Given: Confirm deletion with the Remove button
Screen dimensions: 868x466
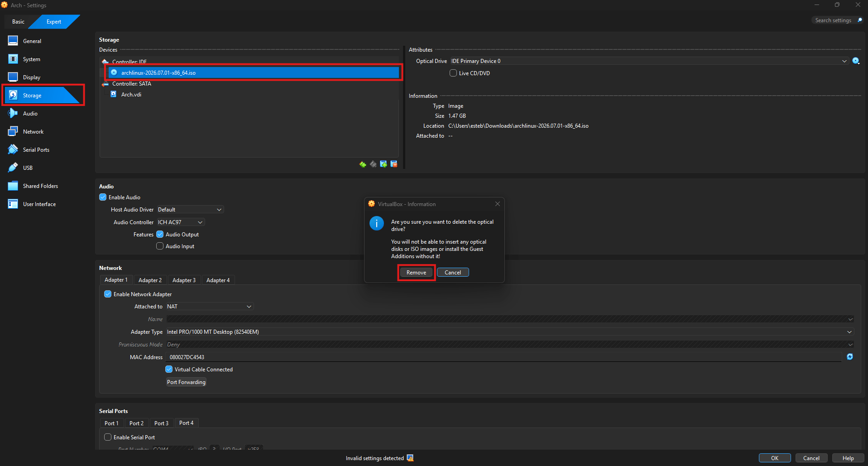Looking at the screenshot, I should [416, 272].
